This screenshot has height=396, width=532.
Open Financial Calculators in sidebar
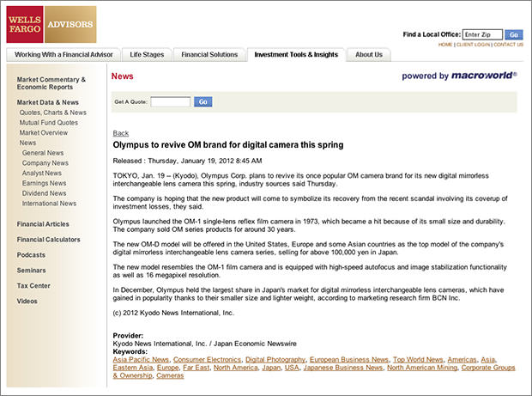point(49,240)
